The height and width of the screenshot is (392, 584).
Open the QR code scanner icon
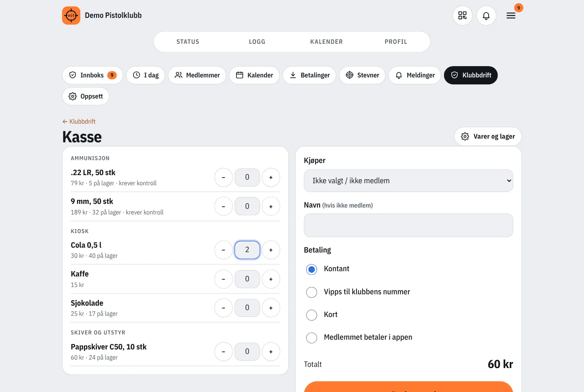click(462, 15)
